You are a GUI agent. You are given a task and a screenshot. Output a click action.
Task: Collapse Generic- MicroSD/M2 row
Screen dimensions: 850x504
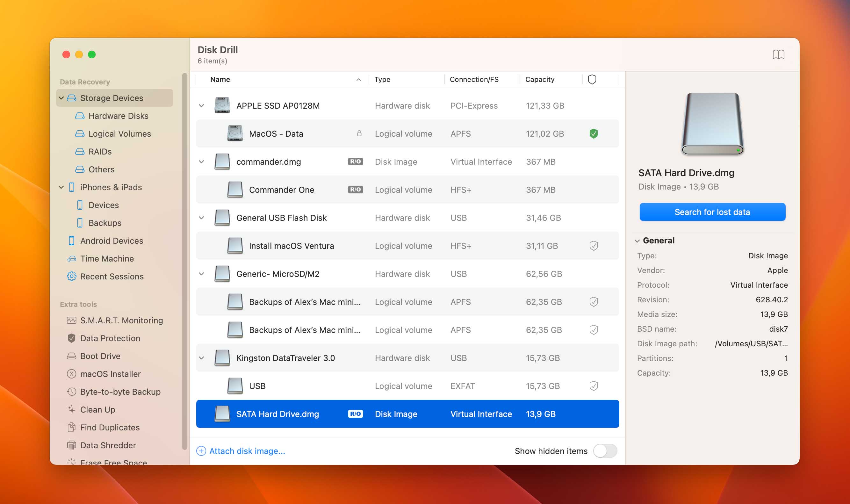(201, 274)
